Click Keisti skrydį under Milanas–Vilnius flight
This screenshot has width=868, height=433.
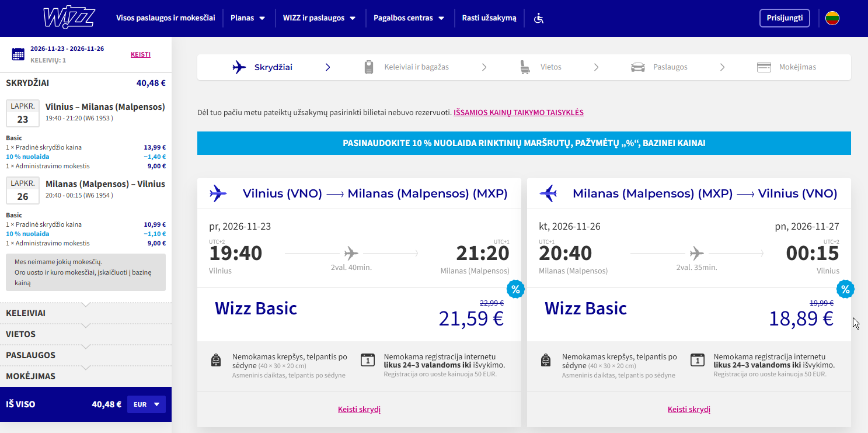[x=689, y=410]
